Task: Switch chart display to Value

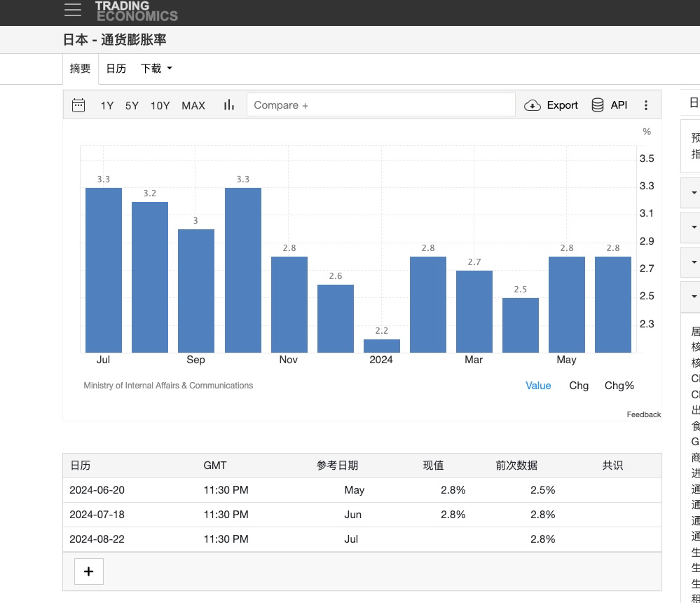Action: [538, 386]
